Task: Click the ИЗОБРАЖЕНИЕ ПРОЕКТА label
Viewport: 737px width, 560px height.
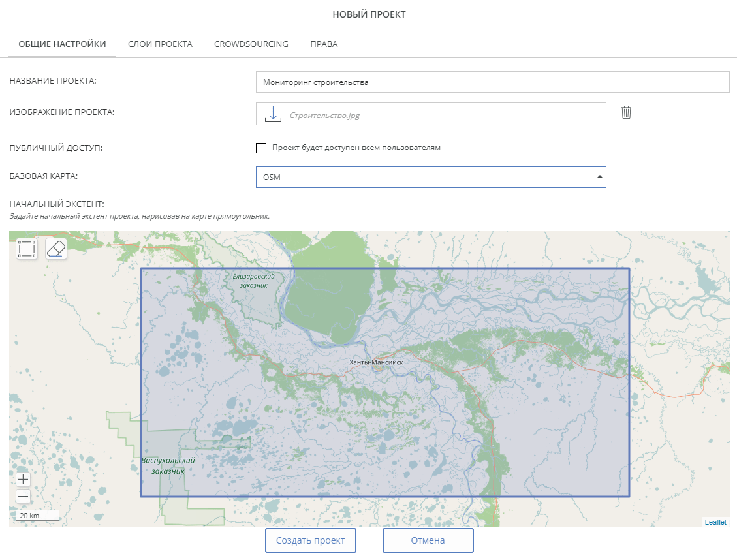Action: point(62,112)
